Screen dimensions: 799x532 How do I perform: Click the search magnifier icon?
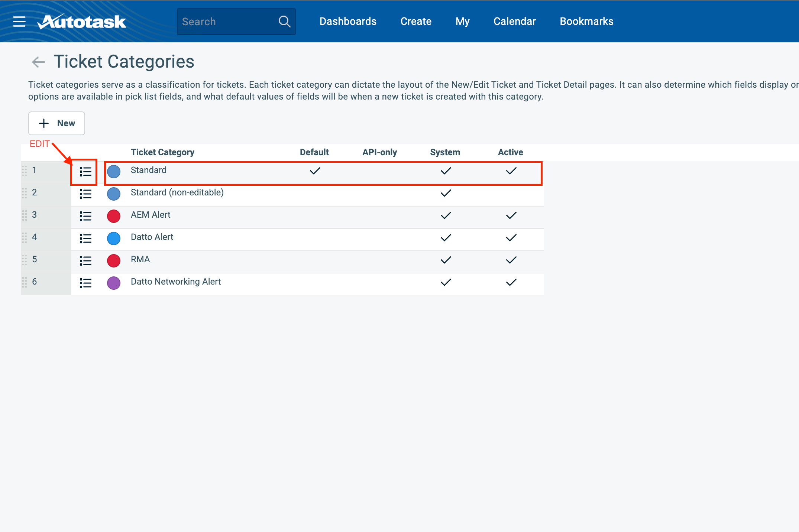pos(284,22)
